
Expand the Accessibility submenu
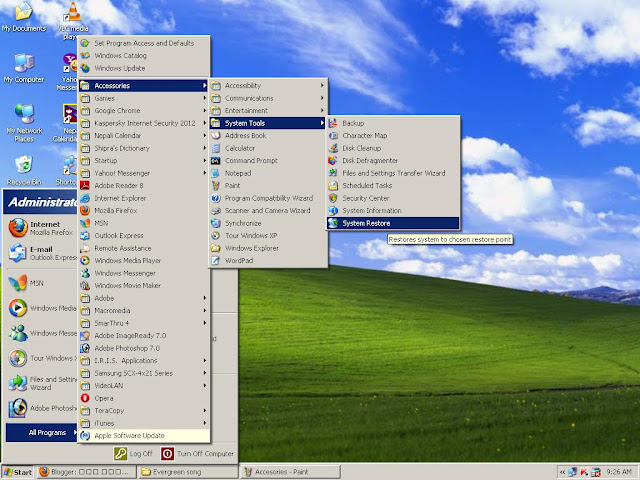268,86
